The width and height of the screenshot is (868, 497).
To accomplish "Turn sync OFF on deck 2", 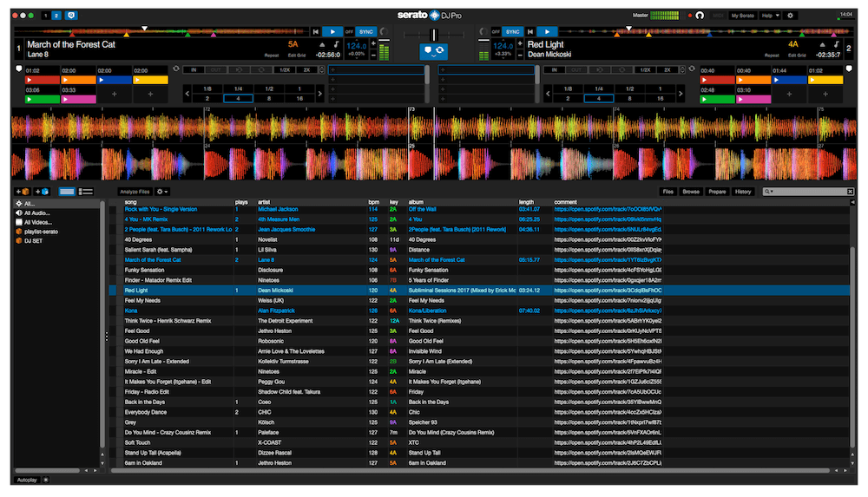I will [496, 32].
